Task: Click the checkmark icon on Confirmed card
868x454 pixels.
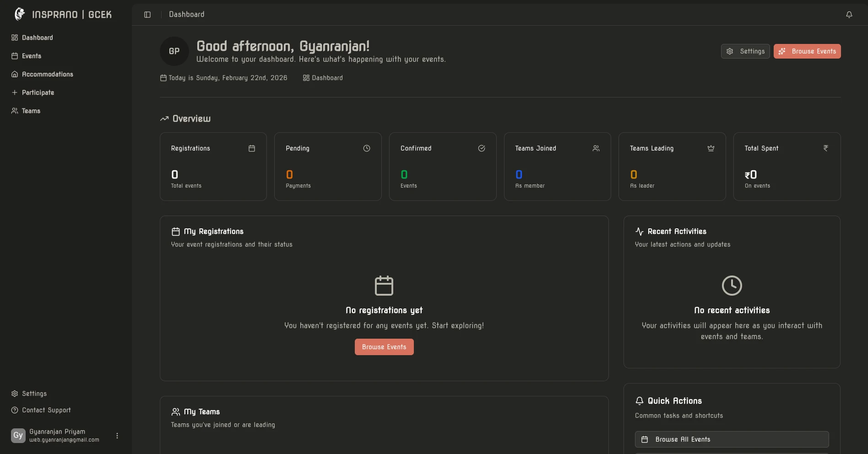Action: [x=482, y=148]
